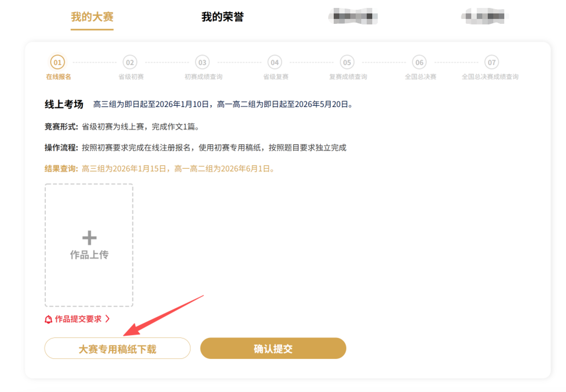Click the step 06 circle icon
This screenshot has height=392, width=566.
pyautogui.click(x=419, y=63)
